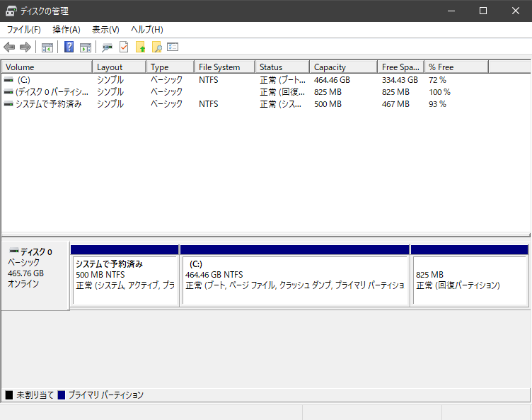The height and width of the screenshot is (420, 532).
Task: Select システムで予約済み 500 MB partition block
Action: (125, 276)
